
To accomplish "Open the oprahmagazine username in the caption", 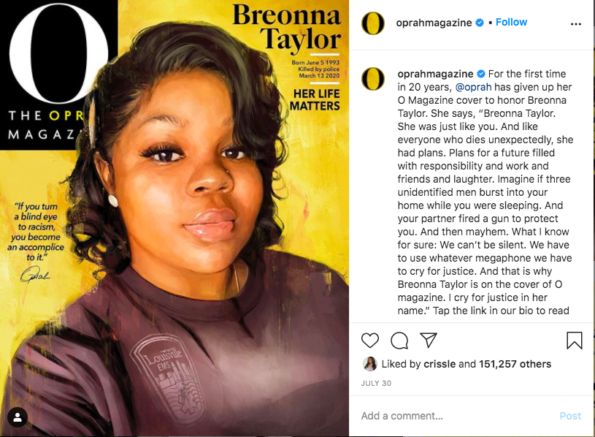I will (x=435, y=74).
